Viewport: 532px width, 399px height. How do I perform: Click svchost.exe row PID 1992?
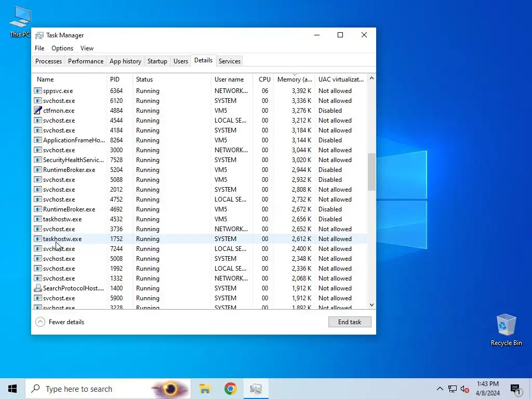click(x=199, y=269)
